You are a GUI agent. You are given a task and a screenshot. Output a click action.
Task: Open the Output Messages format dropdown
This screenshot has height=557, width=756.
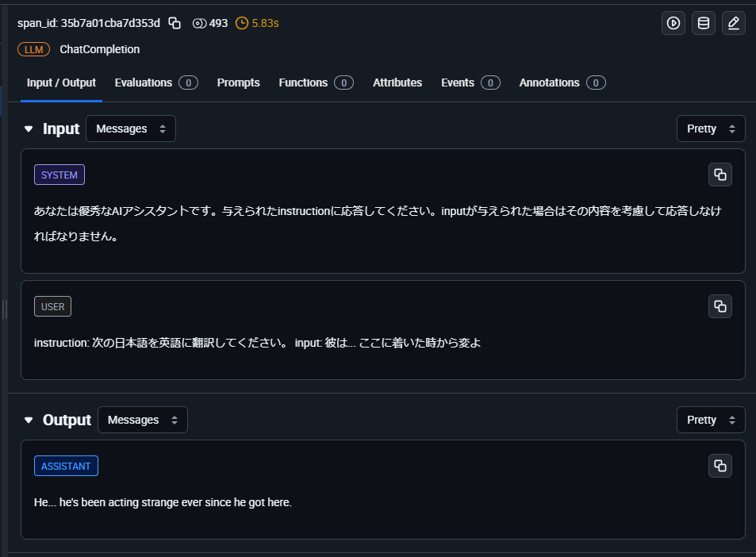[143, 420]
